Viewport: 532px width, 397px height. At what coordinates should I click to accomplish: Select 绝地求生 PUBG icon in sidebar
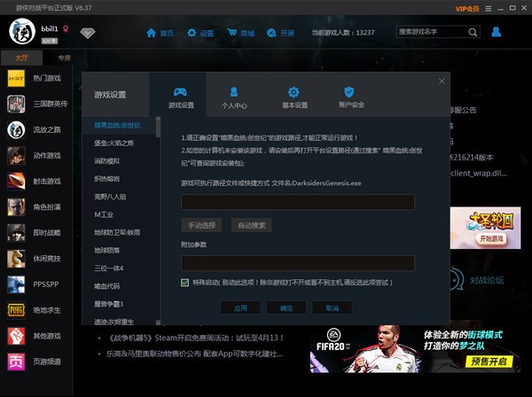(16, 310)
